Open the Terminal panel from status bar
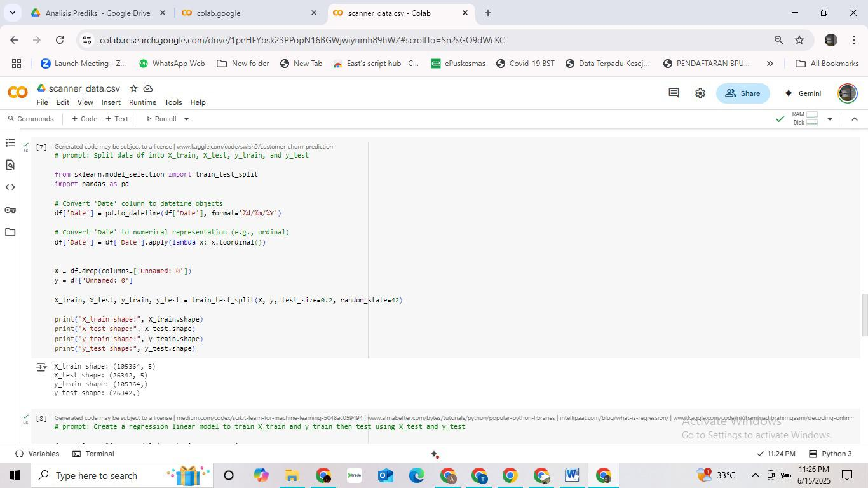Viewport: 868px width, 488px height. coord(93,454)
